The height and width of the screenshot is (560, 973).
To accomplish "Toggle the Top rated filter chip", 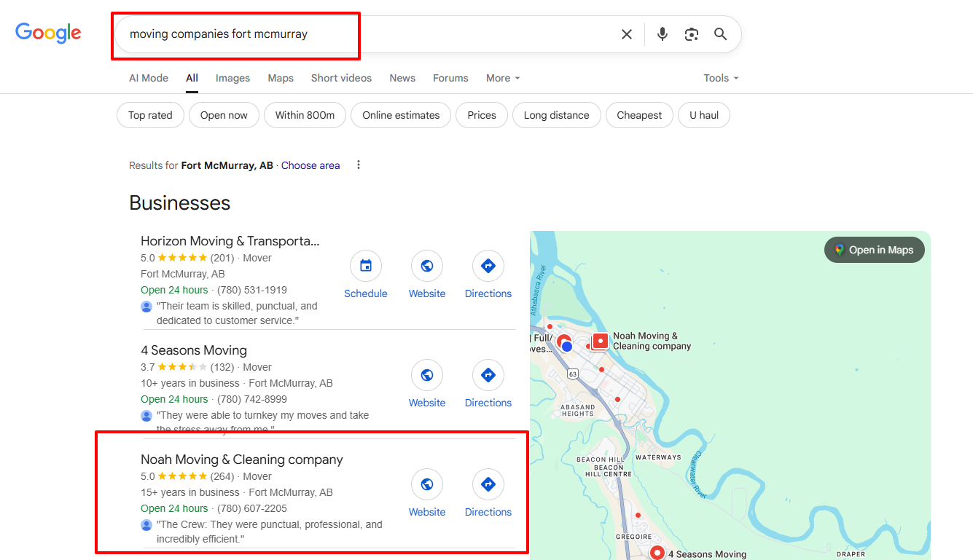I will pyautogui.click(x=150, y=115).
